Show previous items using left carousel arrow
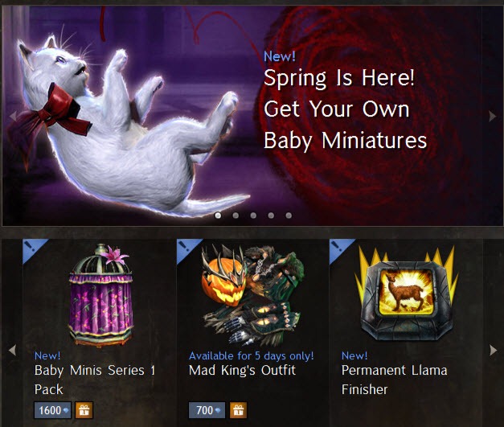The image size is (504, 427). click(12, 350)
